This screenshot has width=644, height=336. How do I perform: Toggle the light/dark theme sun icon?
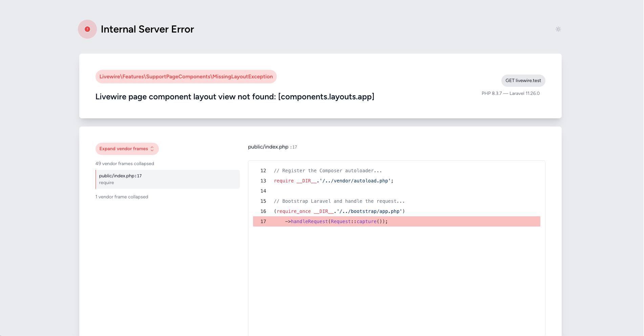pyautogui.click(x=558, y=29)
